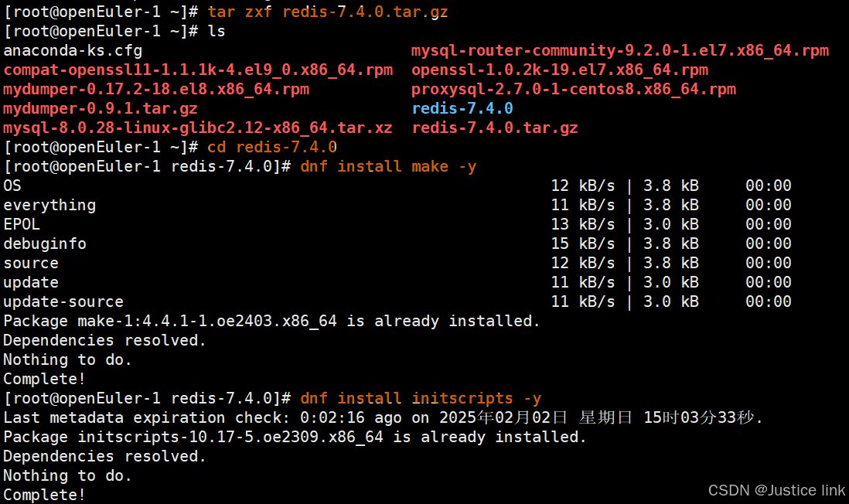Click the 'tar zxf redis-7.4.0.tar.gz' command text

point(328,12)
